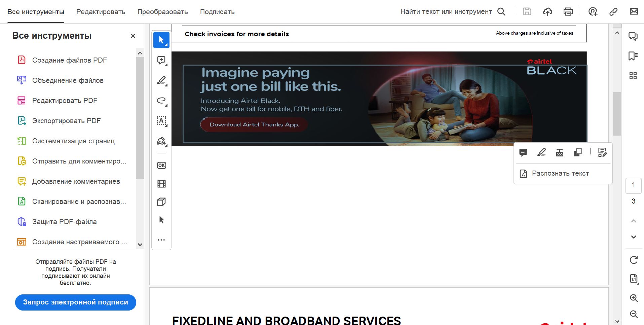Choose the black pointer object selection tool
Screen dimensions: 644x325
tap(161, 220)
